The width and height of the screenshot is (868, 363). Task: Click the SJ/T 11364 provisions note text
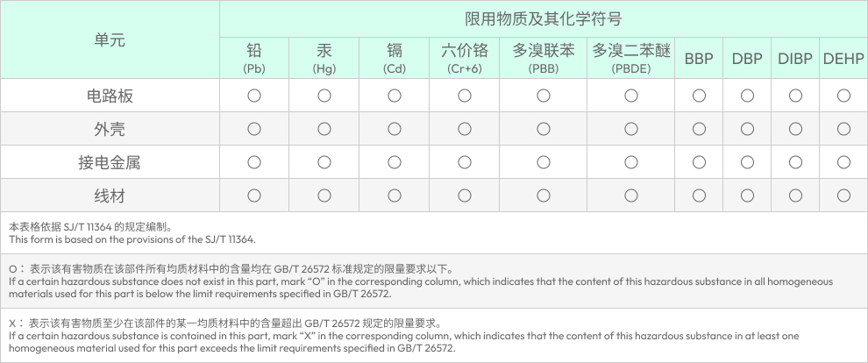(132, 232)
